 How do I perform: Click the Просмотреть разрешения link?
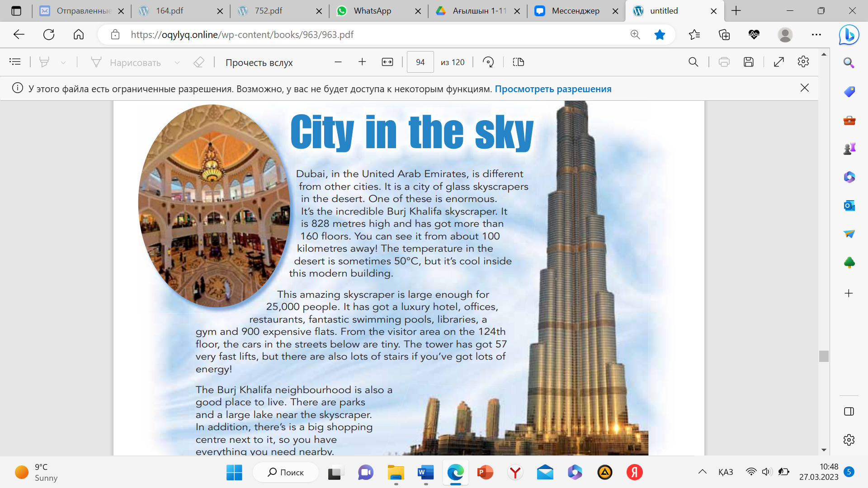pyautogui.click(x=553, y=89)
